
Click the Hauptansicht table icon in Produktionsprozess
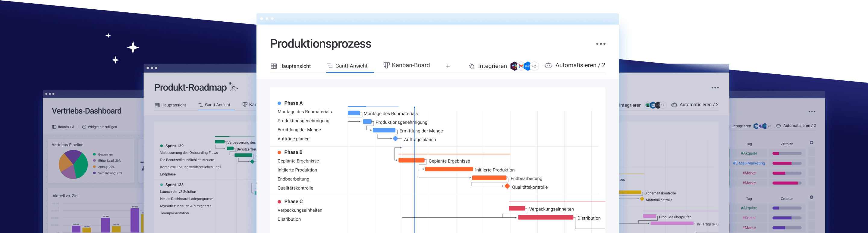(274, 66)
